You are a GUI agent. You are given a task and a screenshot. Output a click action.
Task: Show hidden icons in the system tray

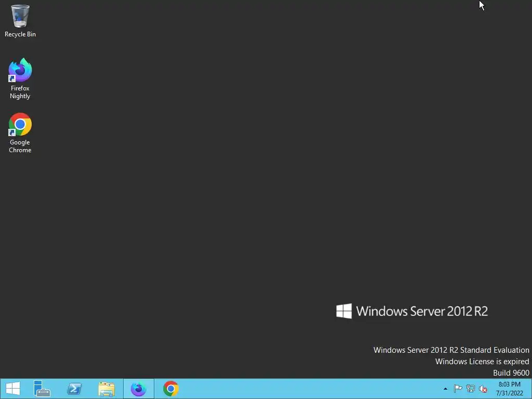tap(445, 389)
